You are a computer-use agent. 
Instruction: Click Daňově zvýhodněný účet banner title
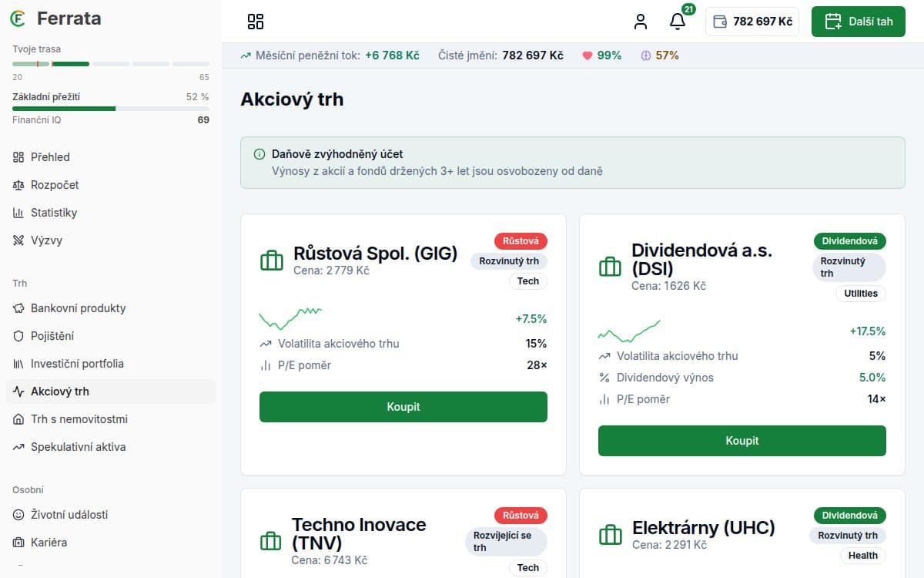click(337, 154)
